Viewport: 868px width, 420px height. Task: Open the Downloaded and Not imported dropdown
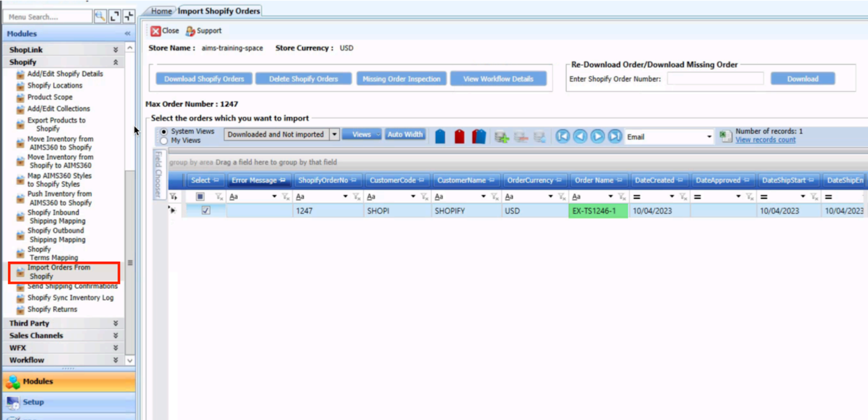335,134
